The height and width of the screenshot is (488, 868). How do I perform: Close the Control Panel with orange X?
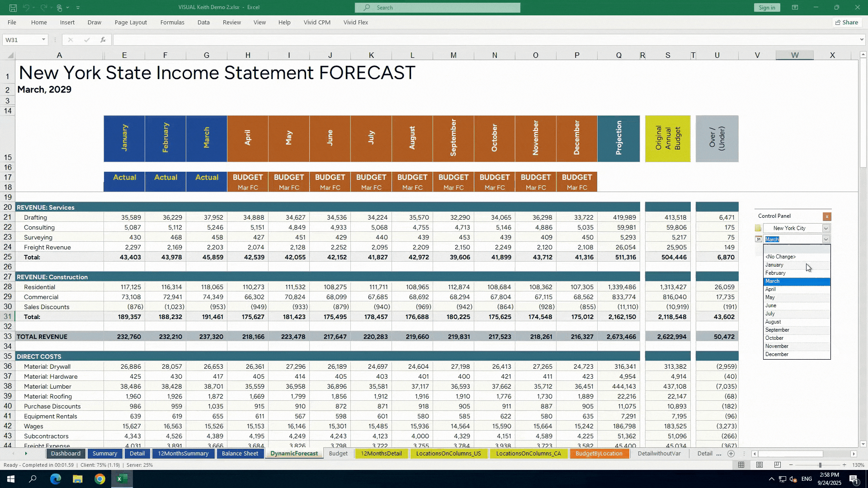click(x=827, y=217)
